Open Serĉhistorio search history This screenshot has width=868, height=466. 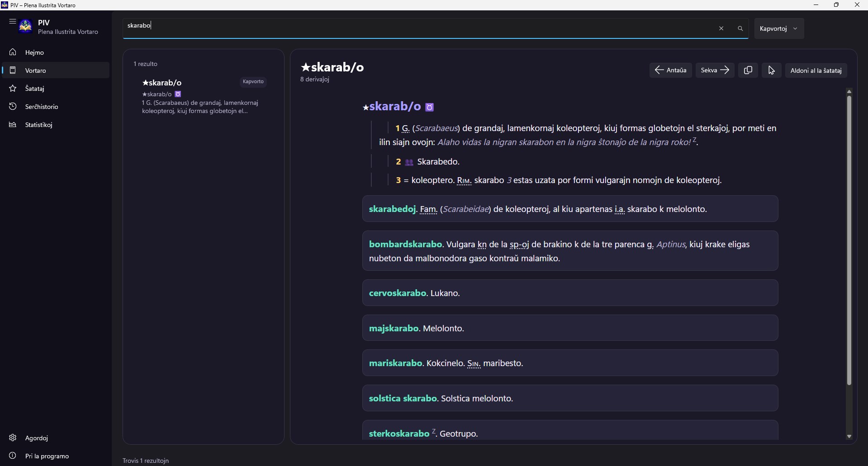[x=56, y=107]
